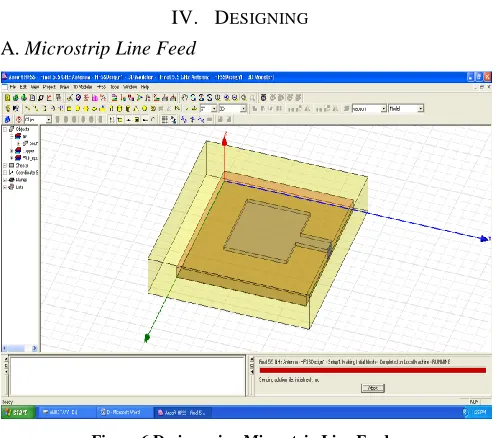Click the light bulb icon at second row start
Screen dimensions: 496x438
pyautogui.click(x=7, y=109)
